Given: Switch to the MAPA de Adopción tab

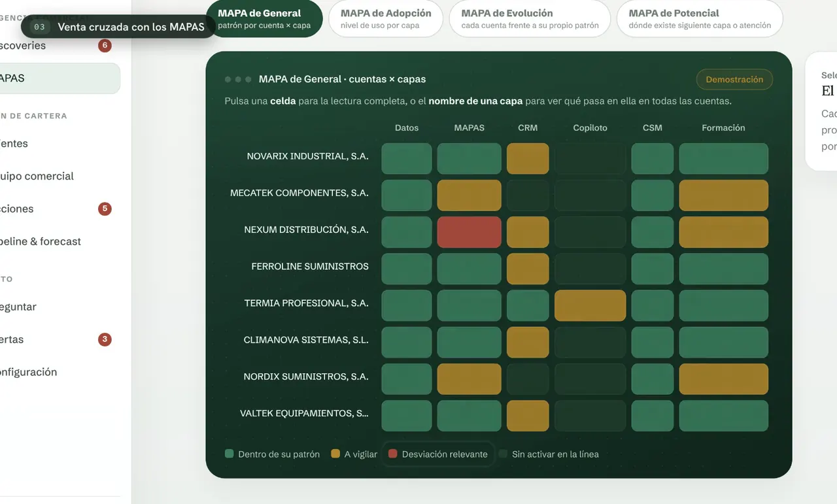Looking at the screenshot, I should coord(386,19).
